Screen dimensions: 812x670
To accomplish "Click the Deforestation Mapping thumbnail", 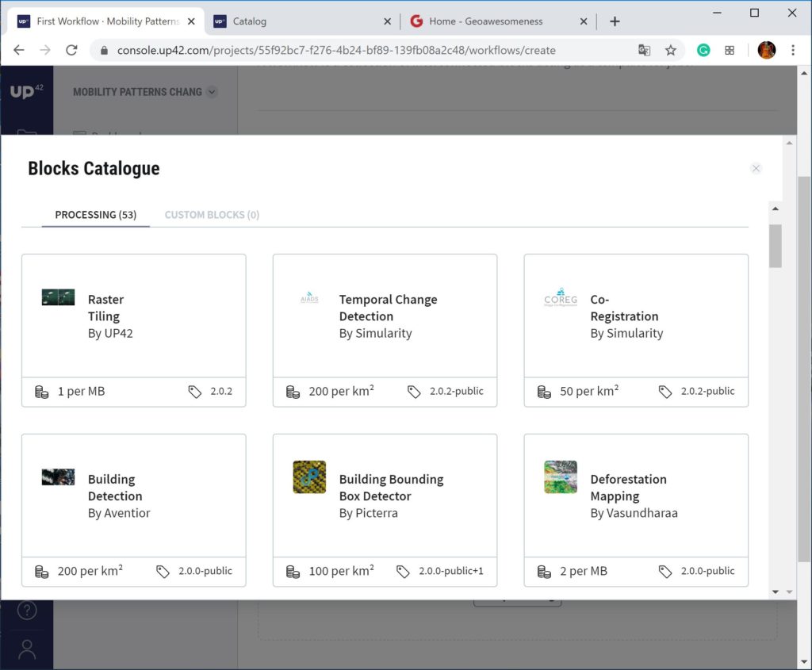I will point(561,477).
